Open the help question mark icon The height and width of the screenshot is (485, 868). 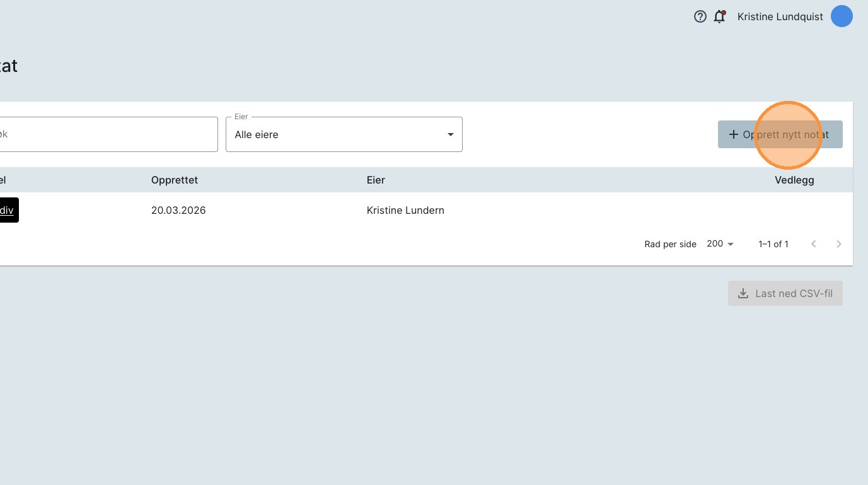coord(700,17)
